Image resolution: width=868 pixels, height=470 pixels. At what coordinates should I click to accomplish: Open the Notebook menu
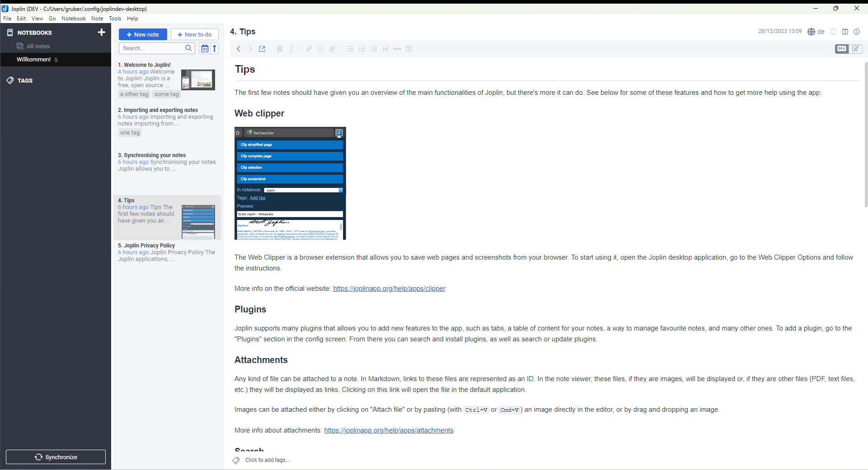click(x=74, y=19)
